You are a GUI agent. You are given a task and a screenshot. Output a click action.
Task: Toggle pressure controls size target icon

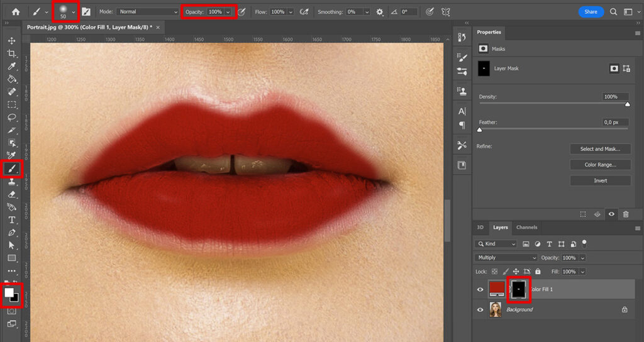coord(430,12)
